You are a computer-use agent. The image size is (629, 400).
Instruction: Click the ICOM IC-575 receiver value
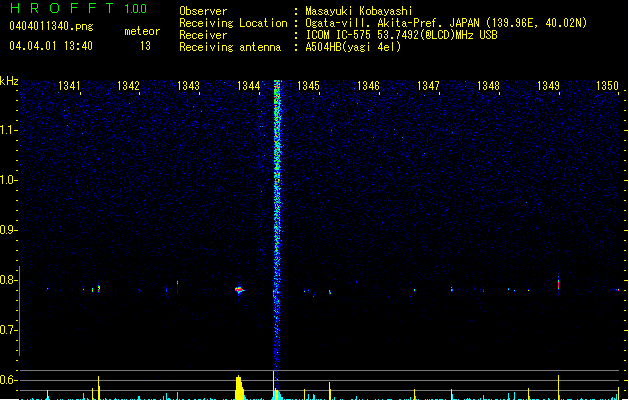(x=401, y=35)
